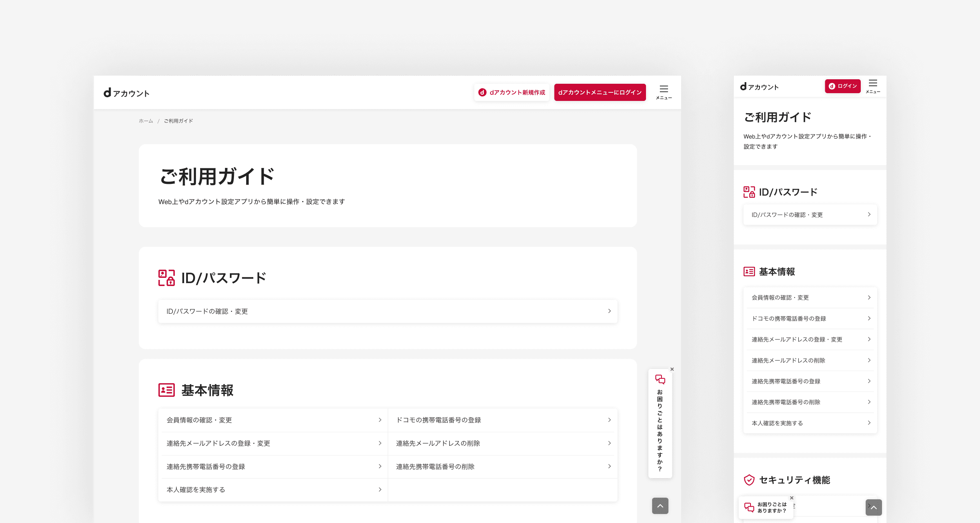
Task: Click dアカウント新規作成 button
Action: [x=512, y=92]
